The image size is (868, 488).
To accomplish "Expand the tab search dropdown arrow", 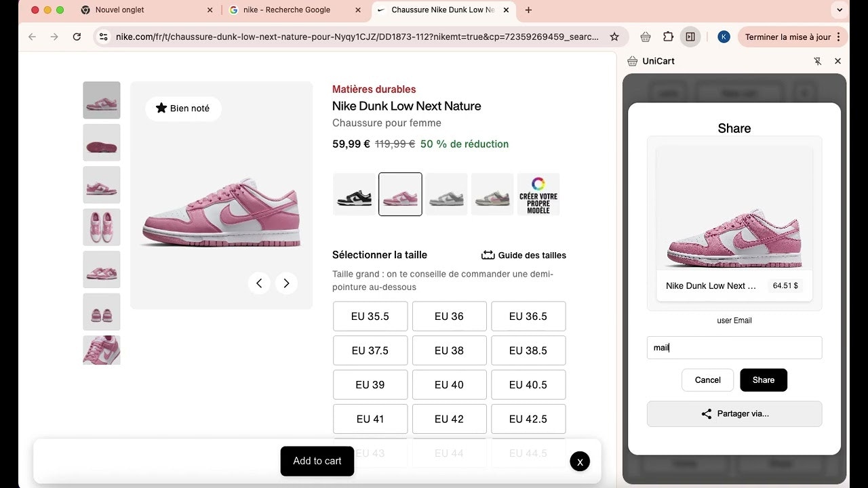I will point(840,10).
